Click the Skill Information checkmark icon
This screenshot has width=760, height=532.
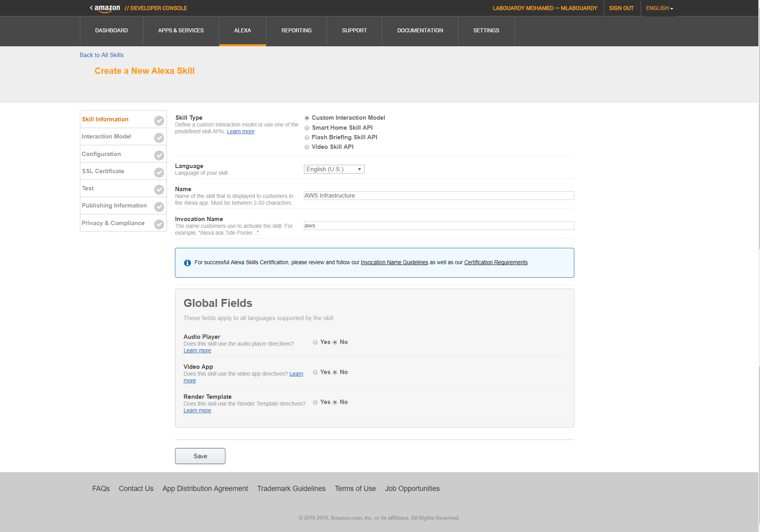click(159, 121)
